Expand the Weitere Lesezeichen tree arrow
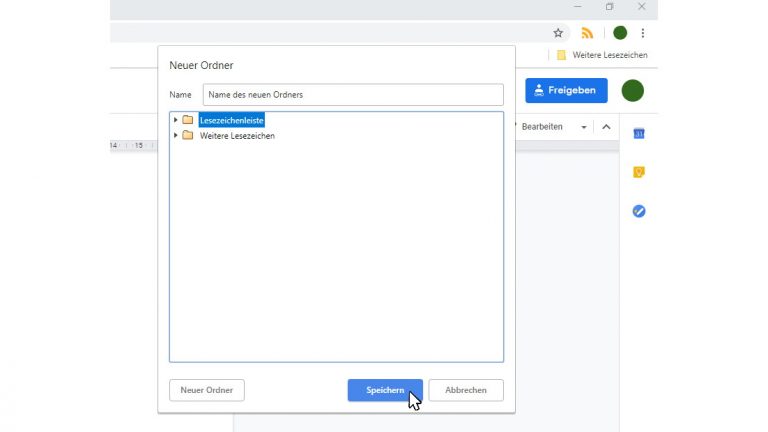768x432 pixels. click(176, 135)
